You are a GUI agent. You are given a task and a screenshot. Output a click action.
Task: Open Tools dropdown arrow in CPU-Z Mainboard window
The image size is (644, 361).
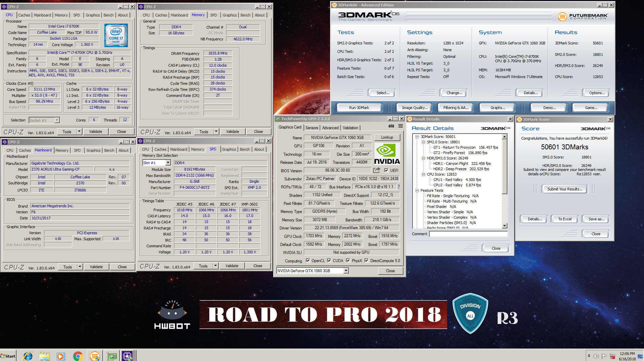[80, 267]
